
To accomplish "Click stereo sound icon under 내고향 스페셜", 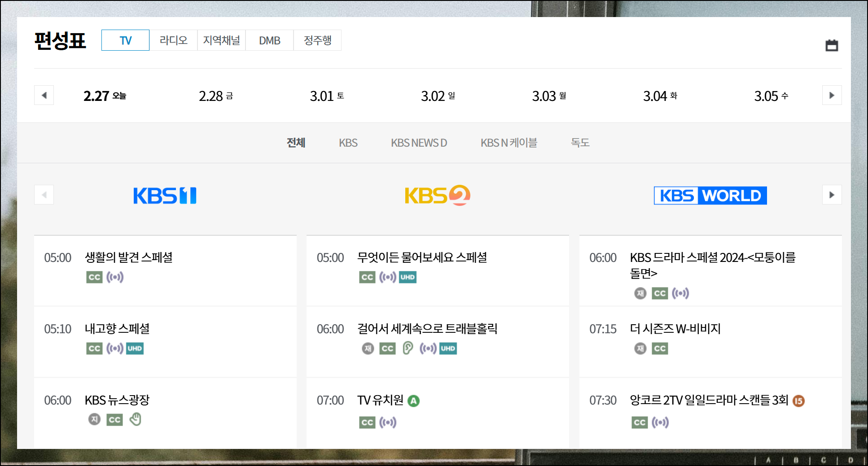I will [115, 348].
